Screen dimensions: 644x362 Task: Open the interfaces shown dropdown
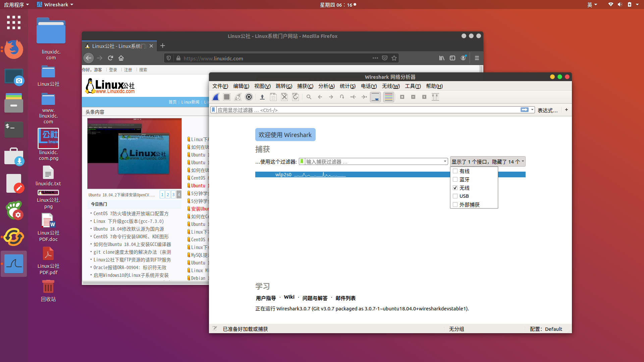[x=487, y=161]
